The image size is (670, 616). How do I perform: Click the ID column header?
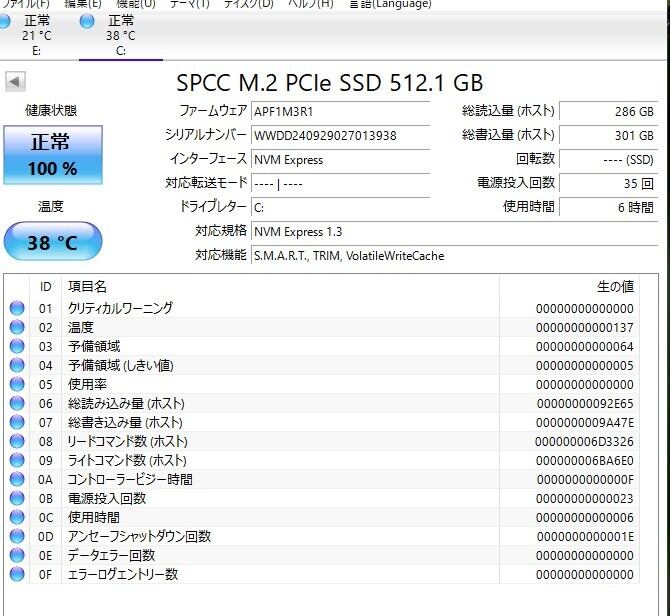point(46,287)
